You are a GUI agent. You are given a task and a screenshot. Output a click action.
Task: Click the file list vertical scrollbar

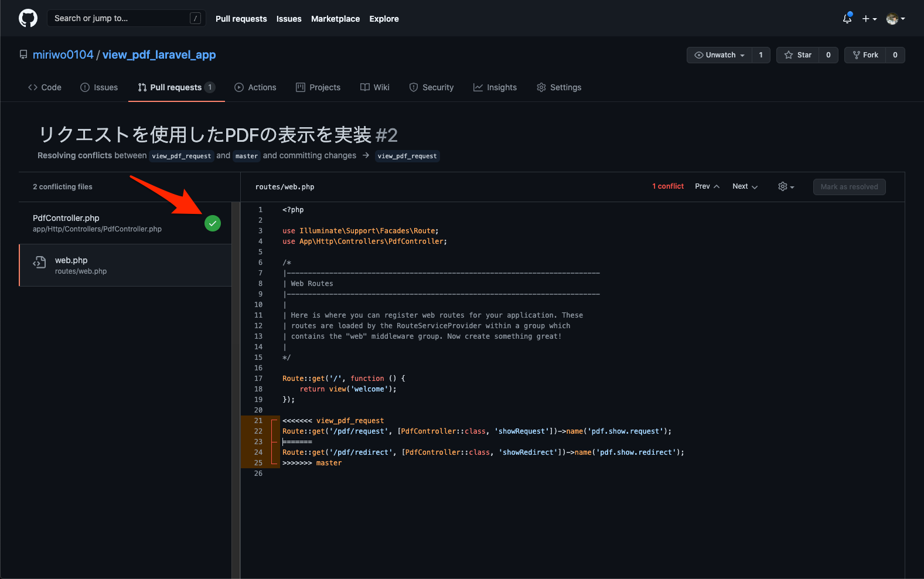tap(236, 390)
